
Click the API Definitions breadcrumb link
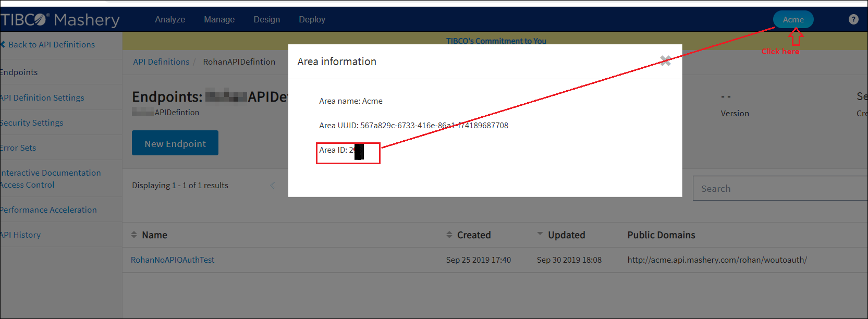pos(161,62)
